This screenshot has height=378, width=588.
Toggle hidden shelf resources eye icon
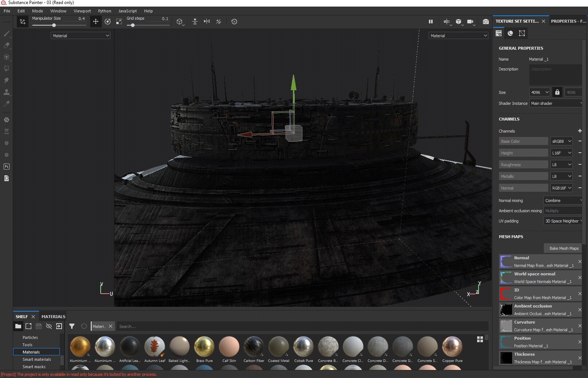(x=49, y=326)
